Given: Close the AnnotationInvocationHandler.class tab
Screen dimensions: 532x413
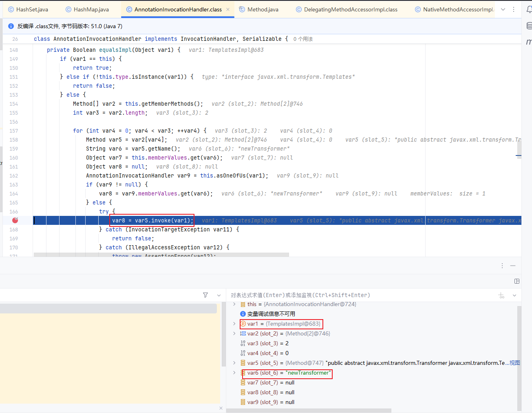Looking at the screenshot, I should click(x=228, y=9).
